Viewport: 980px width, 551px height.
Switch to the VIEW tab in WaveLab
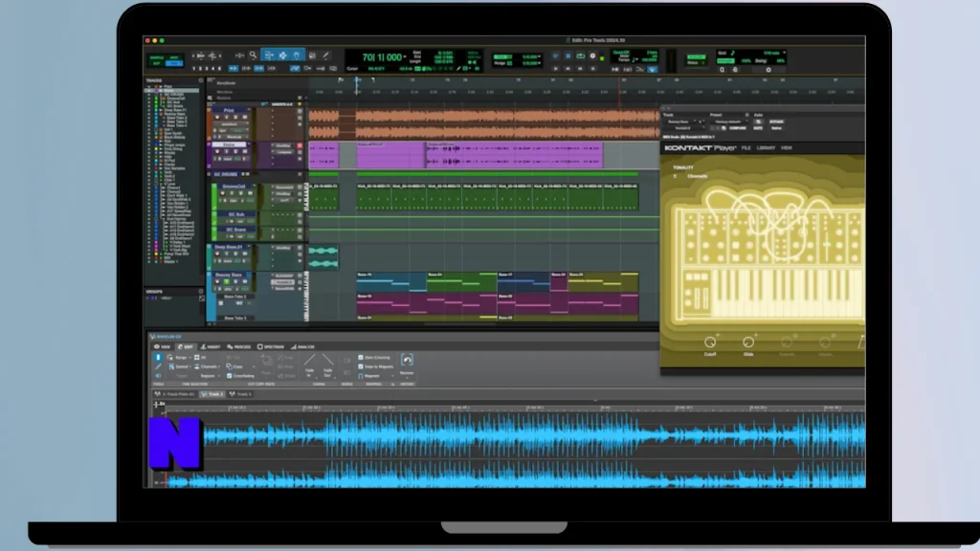pyautogui.click(x=162, y=346)
